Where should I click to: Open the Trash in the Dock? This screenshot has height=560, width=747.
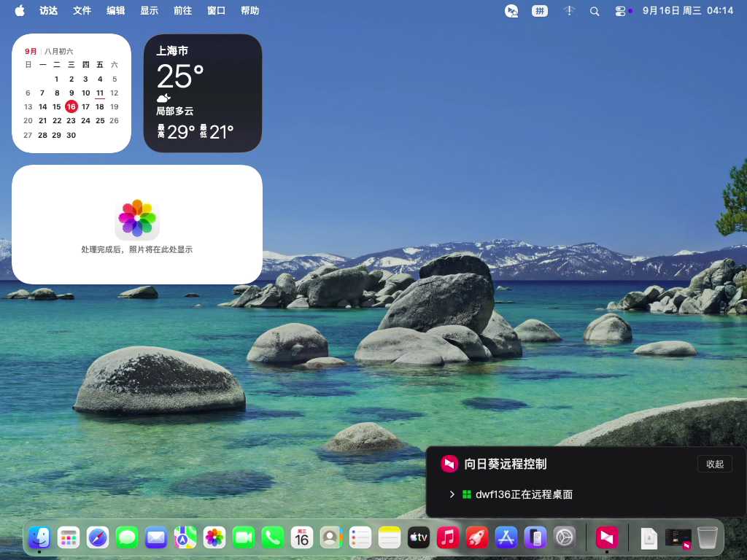[708, 537]
